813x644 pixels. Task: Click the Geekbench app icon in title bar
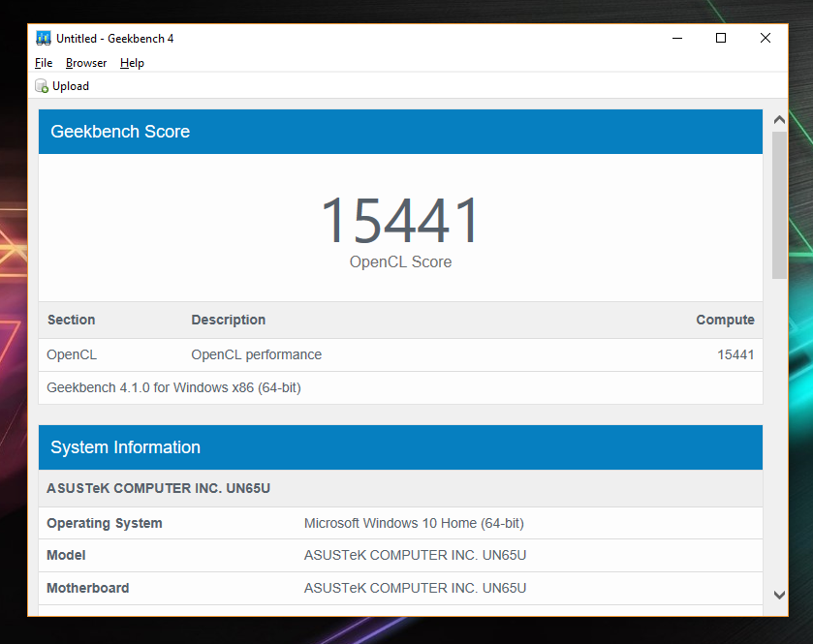click(x=43, y=39)
